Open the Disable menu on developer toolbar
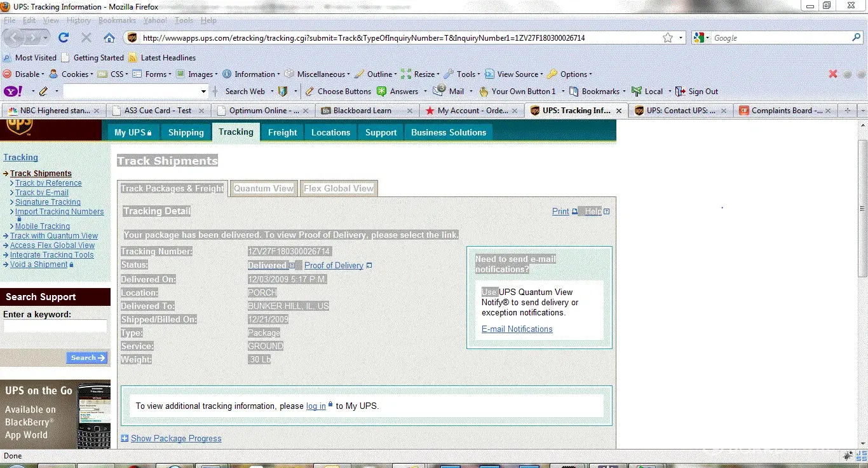Screen dimensions: 868x468 pyautogui.click(x=24, y=74)
